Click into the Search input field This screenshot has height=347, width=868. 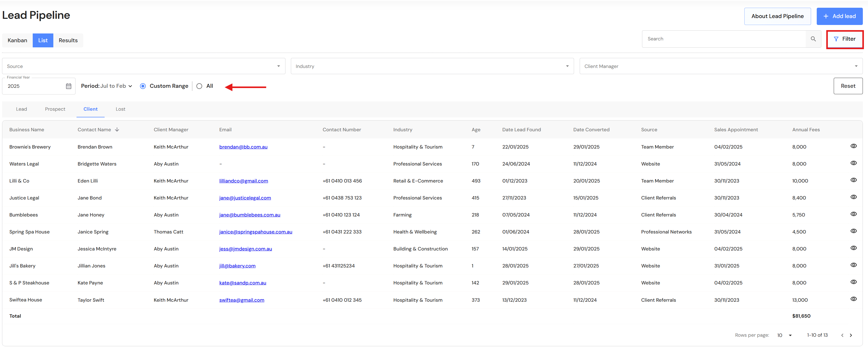(723, 39)
